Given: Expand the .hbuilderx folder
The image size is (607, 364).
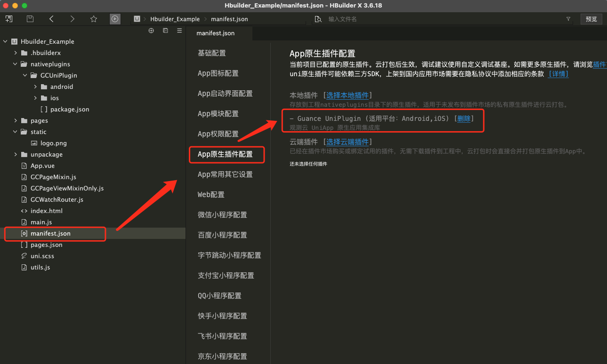Looking at the screenshot, I should (x=16, y=53).
